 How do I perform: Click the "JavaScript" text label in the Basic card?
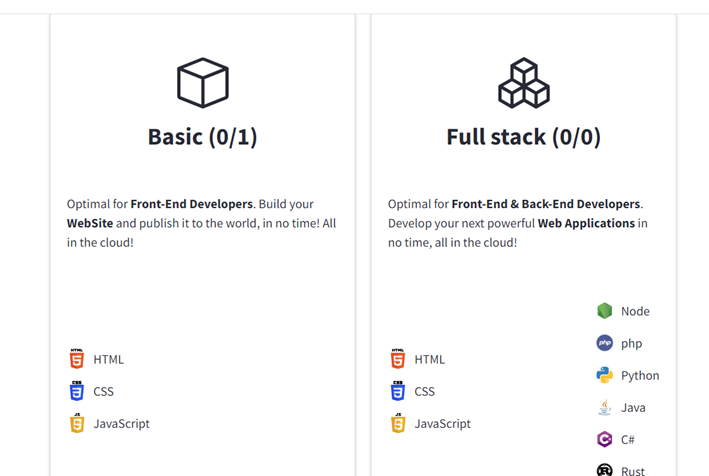coord(121,424)
